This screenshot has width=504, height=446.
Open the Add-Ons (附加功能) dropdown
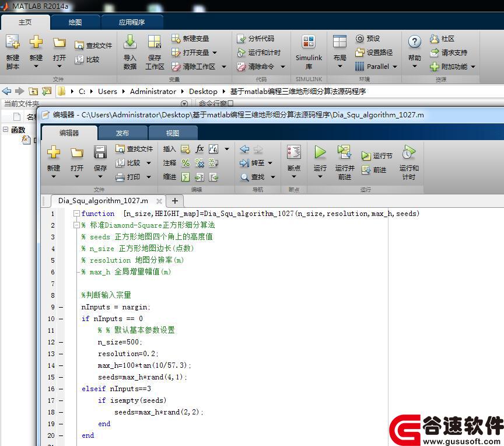473,67
